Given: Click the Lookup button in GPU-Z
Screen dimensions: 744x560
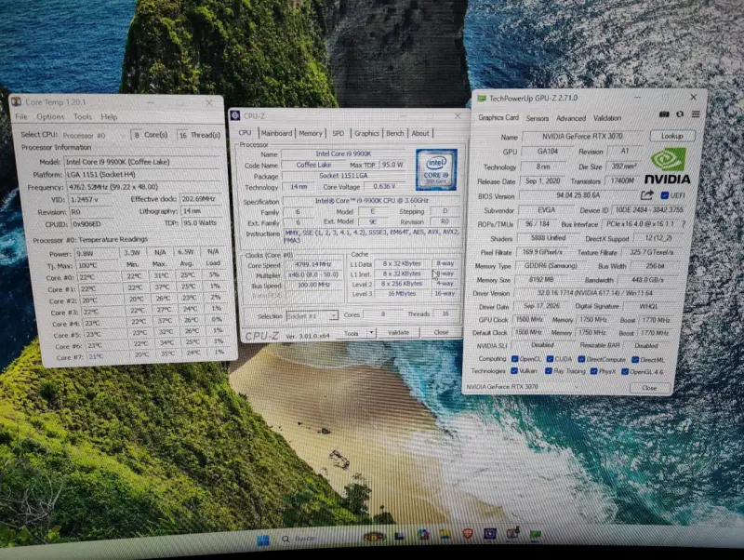Looking at the screenshot, I should click(672, 136).
